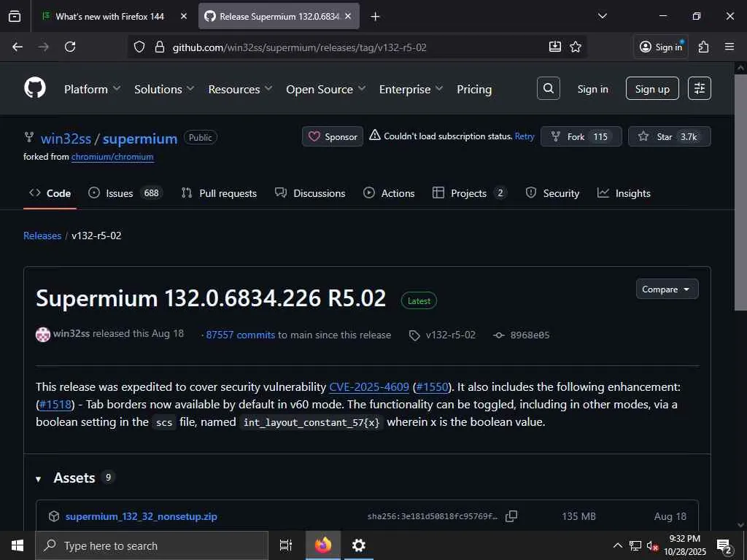The width and height of the screenshot is (747, 560).
Task: Star the supermium repository
Action: (x=670, y=136)
